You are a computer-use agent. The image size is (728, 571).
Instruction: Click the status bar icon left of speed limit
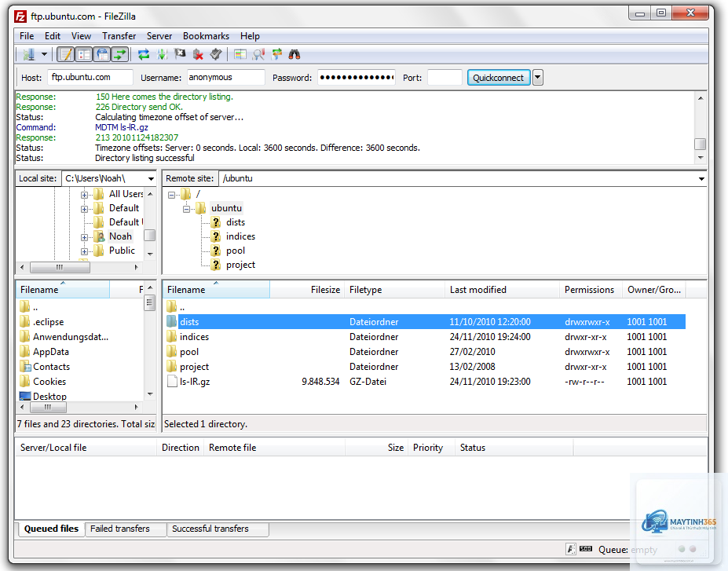click(x=571, y=549)
